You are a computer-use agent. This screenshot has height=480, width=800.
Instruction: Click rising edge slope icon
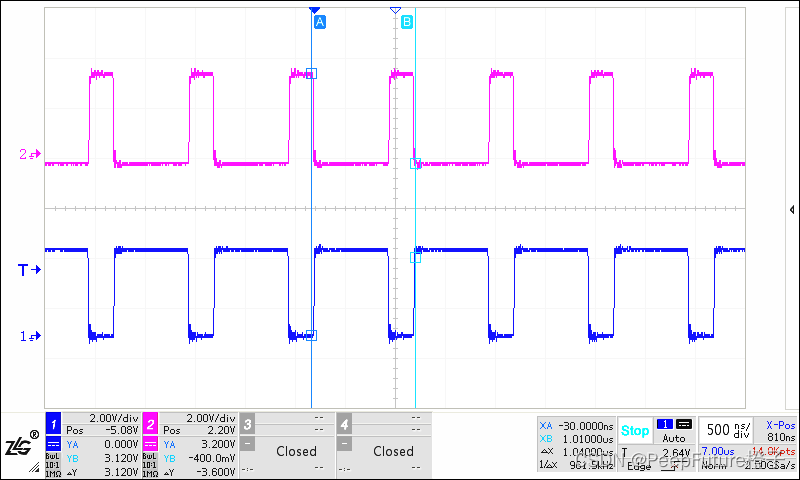[676, 466]
